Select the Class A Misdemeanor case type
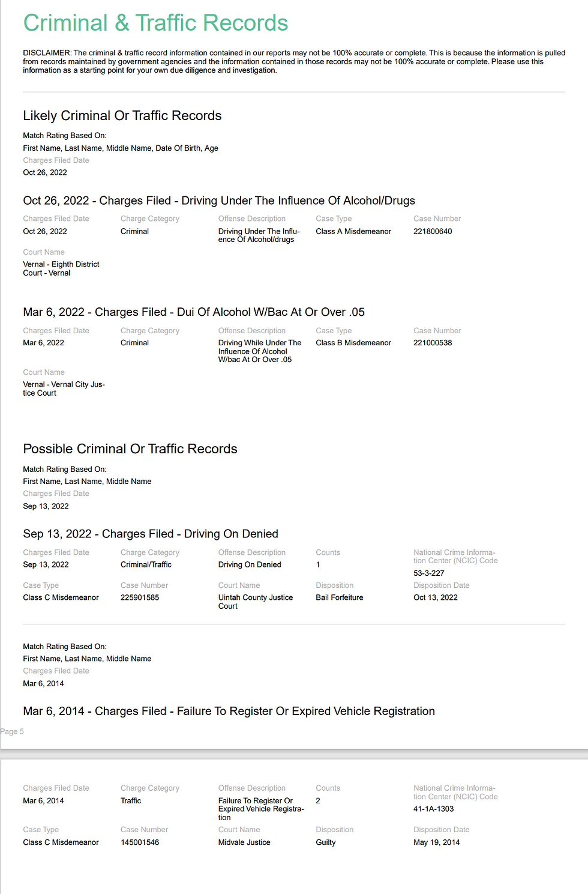This screenshot has height=894, width=588. pos(353,231)
